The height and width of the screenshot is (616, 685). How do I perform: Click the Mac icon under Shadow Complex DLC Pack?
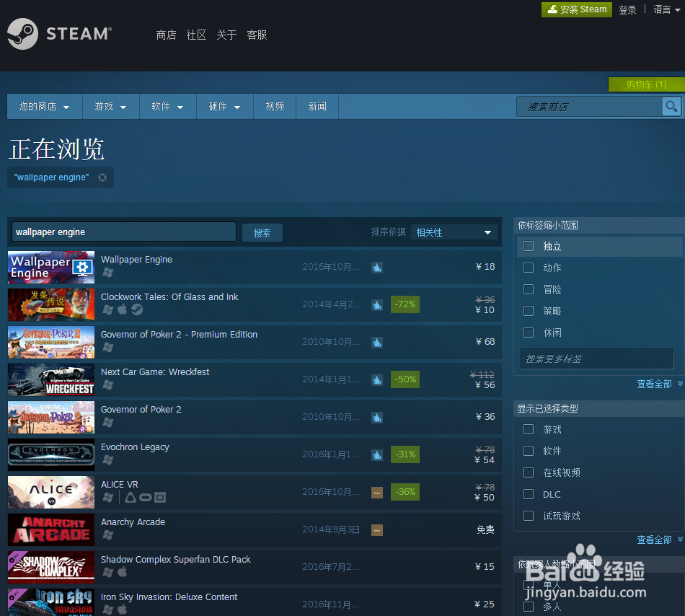tap(123, 572)
